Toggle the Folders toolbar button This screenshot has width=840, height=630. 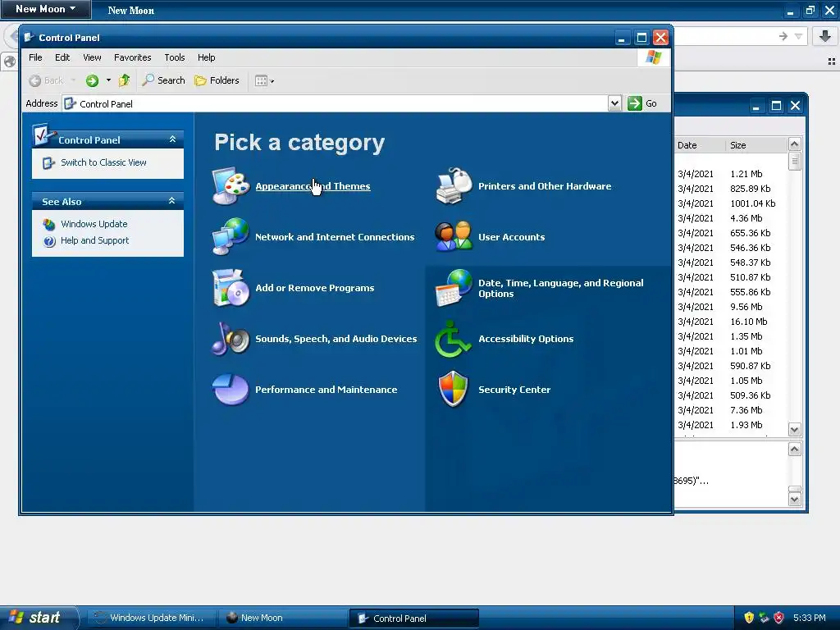click(x=217, y=80)
